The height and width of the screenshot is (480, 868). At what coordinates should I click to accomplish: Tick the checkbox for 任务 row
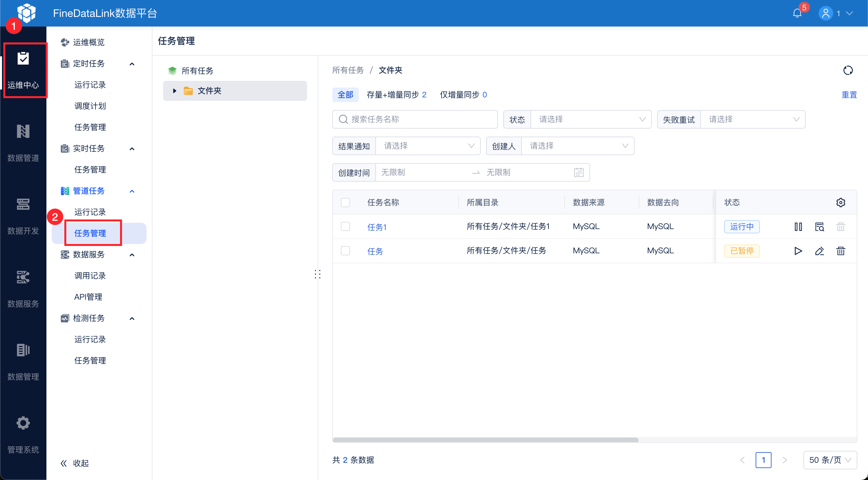(x=345, y=251)
